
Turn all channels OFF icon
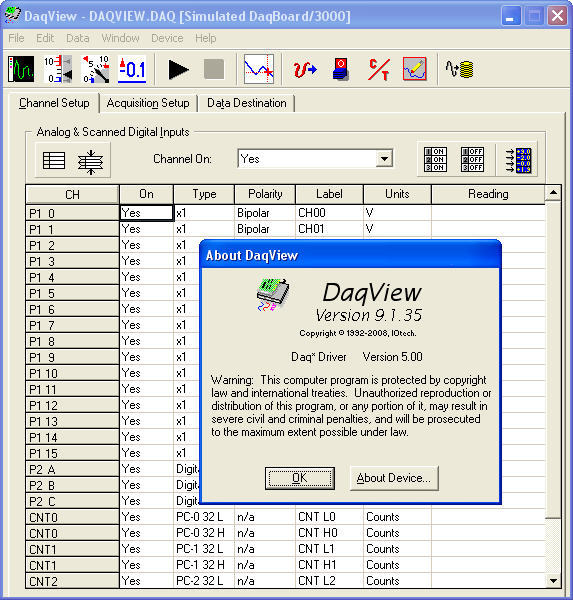472,160
